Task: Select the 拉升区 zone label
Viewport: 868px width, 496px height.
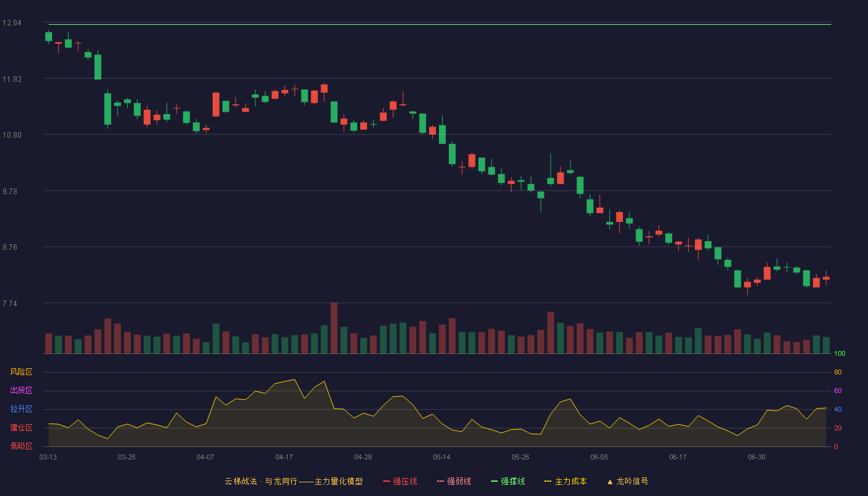Action: point(21,409)
